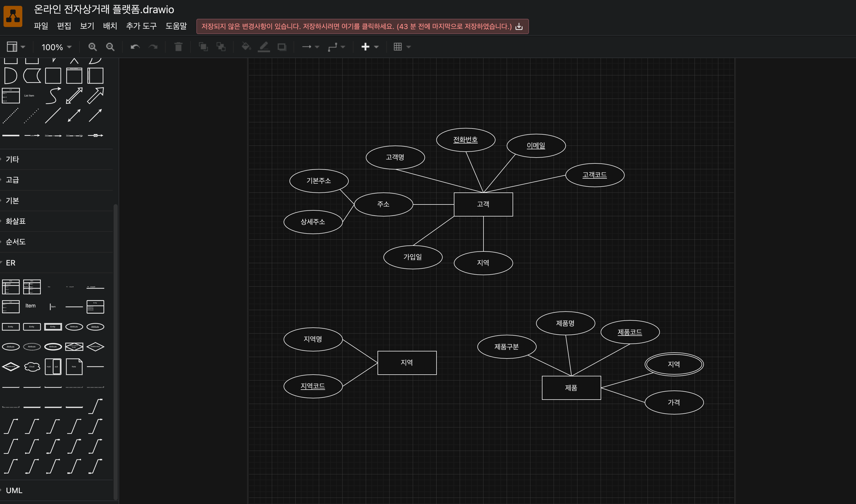Open the insert plus dropdown
The width and height of the screenshot is (856, 504).
[370, 47]
